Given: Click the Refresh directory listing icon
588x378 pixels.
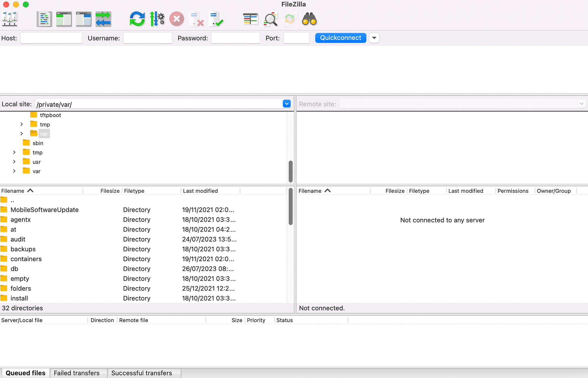Looking at the screenshot, I should [137, 19].
